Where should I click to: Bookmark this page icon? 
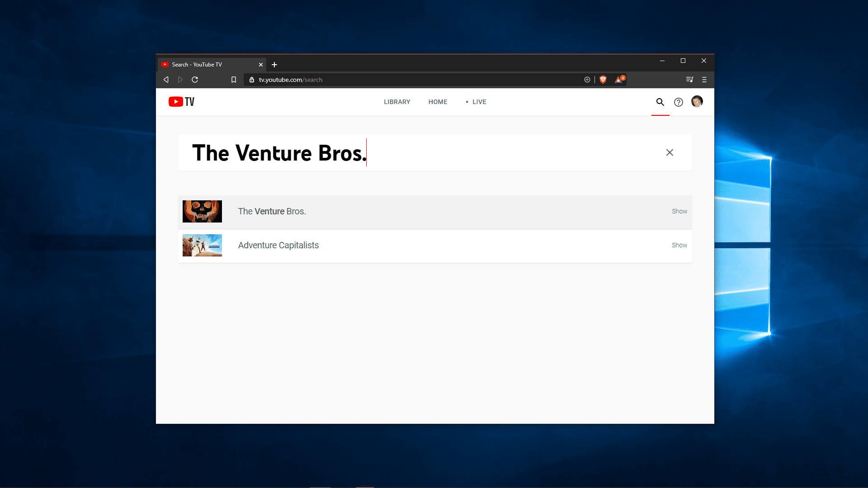[x=233, y=80]
